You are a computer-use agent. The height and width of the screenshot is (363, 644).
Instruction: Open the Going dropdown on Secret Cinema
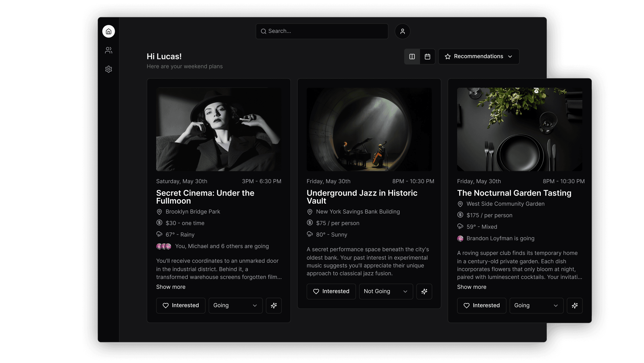pyautogui.click(x=235, y=306)
